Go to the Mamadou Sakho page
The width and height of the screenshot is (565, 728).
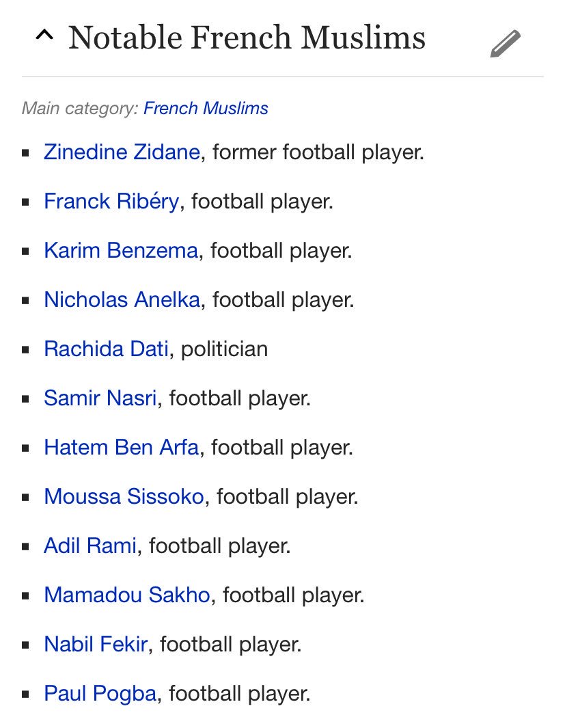tap(127, 595)
